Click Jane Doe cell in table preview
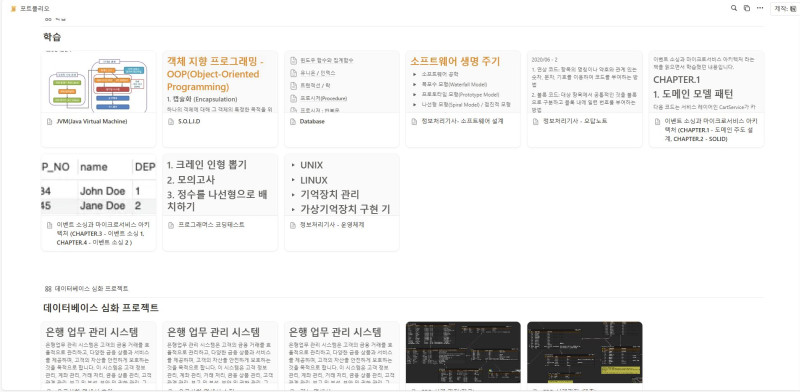 click(x=102, y=206)
